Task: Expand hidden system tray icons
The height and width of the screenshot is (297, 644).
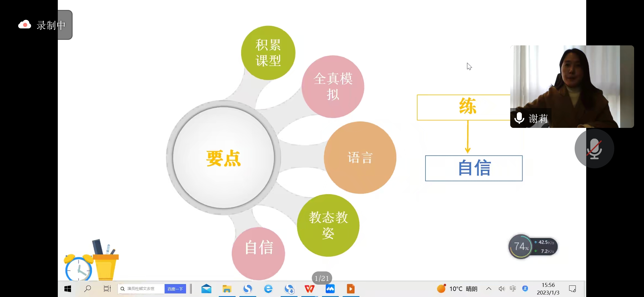Action: (x=489, y=289)
